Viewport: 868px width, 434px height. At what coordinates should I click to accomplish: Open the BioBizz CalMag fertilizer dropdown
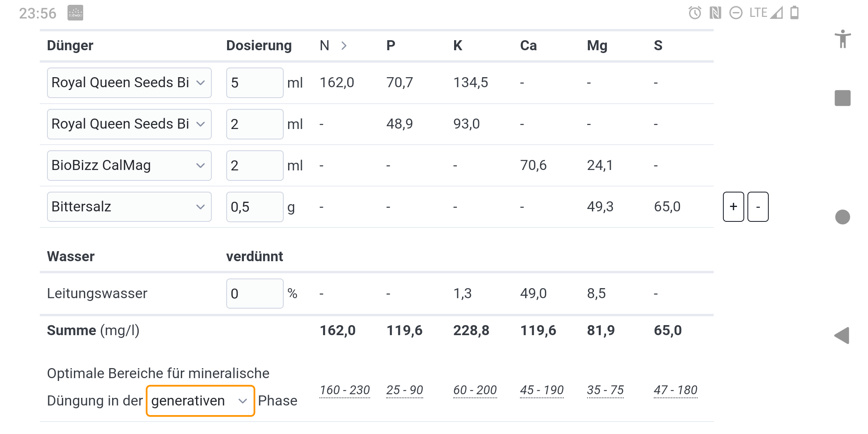click(129, 166)
